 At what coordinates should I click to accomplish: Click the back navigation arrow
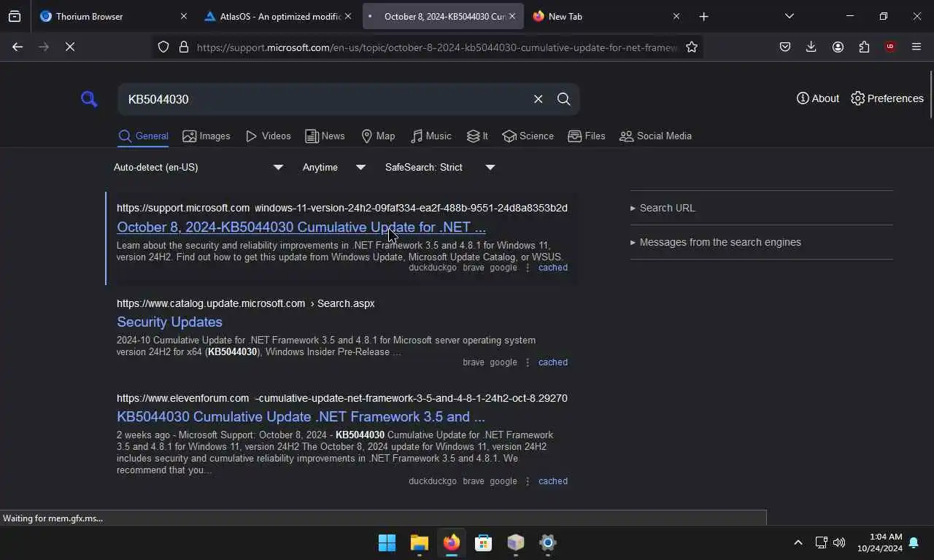18,47
